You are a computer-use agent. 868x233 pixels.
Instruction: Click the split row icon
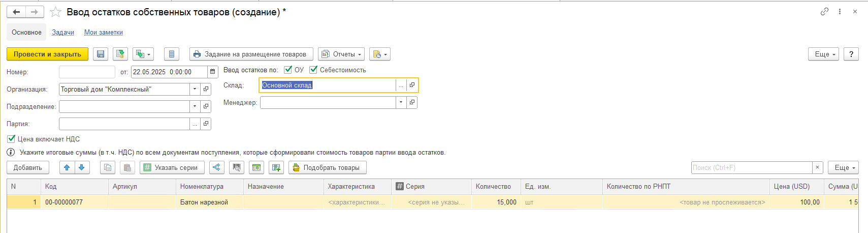coord(216,167)
